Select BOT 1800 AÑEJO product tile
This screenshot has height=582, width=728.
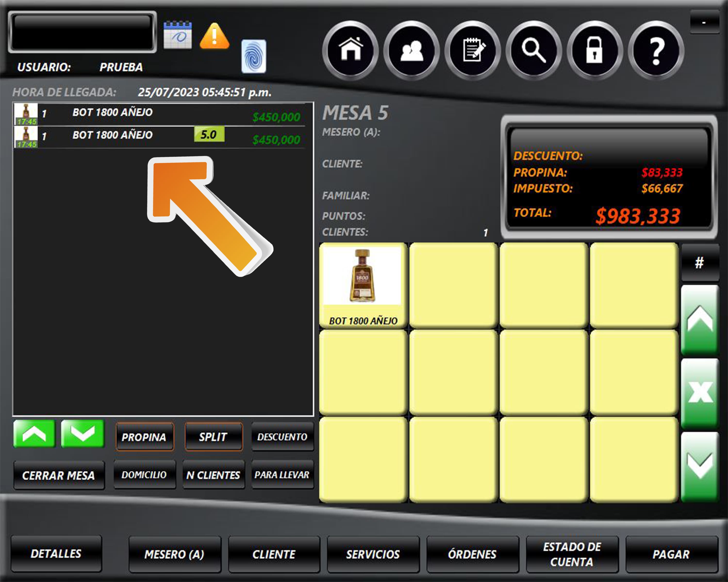click(x=363, y=285)
